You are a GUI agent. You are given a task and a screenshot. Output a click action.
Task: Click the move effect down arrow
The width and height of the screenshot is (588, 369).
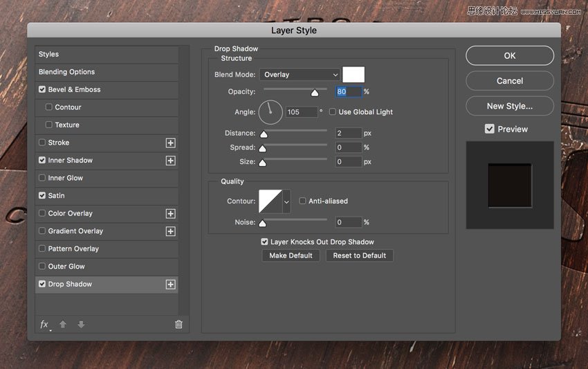[81, 324]
